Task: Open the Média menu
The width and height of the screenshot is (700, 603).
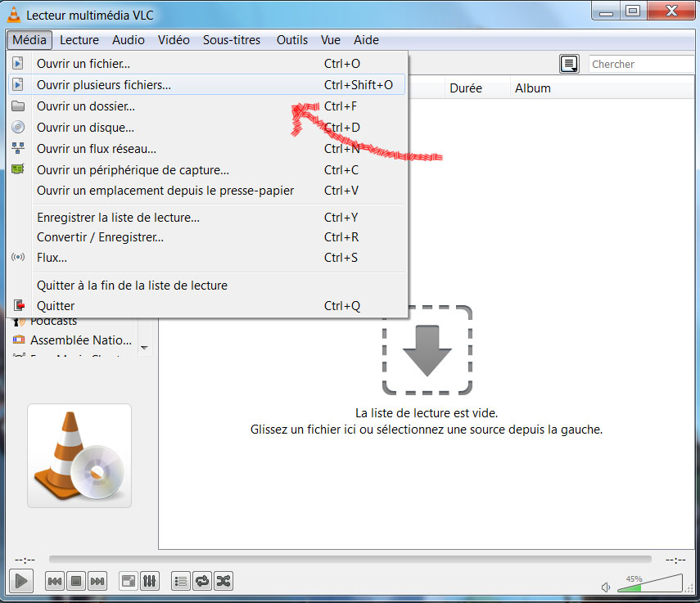Action: click(29, 40)
